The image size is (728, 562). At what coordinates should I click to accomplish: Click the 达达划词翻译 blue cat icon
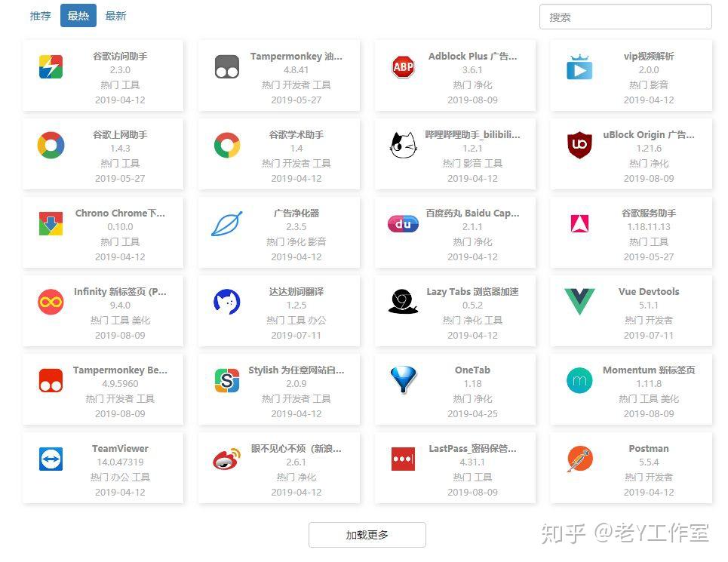pos(227,302)
